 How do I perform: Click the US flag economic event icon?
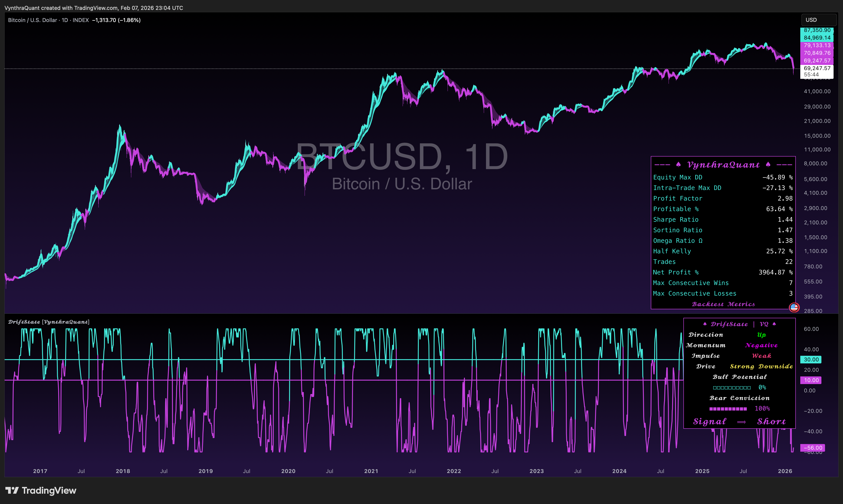[x=794, y=307]
